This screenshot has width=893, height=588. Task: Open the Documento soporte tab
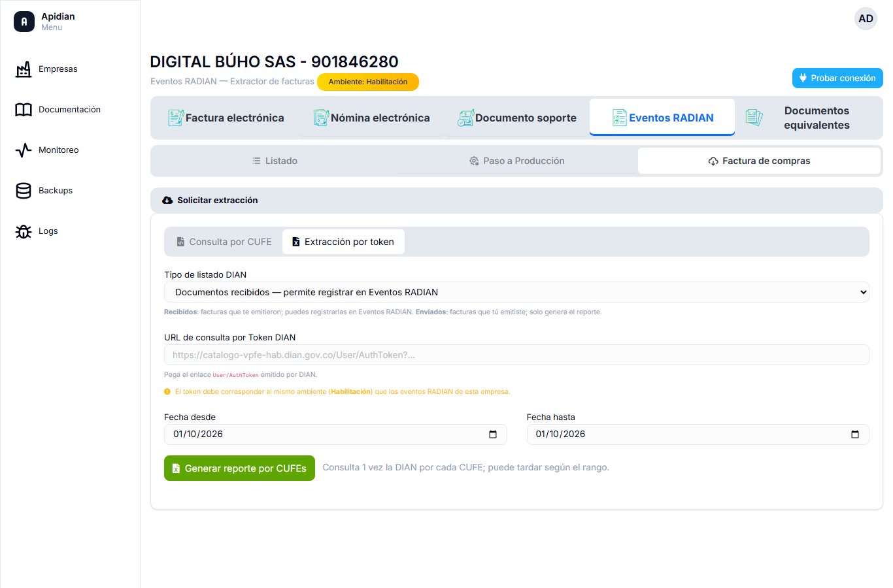coord(516,118)
